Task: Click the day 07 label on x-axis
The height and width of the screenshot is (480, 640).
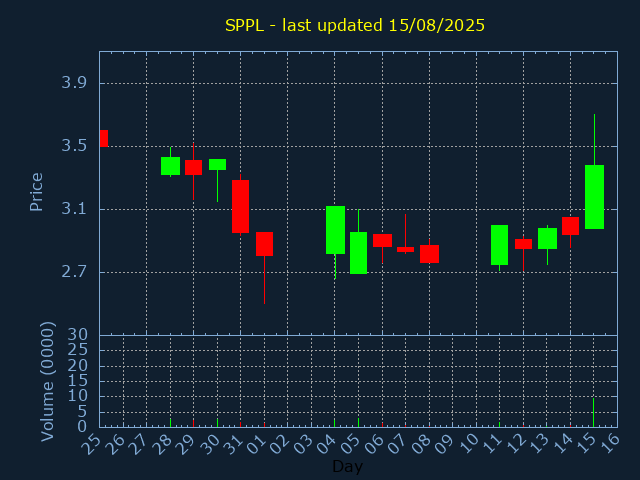Action: pyautogui.click(x=397, y=444)
